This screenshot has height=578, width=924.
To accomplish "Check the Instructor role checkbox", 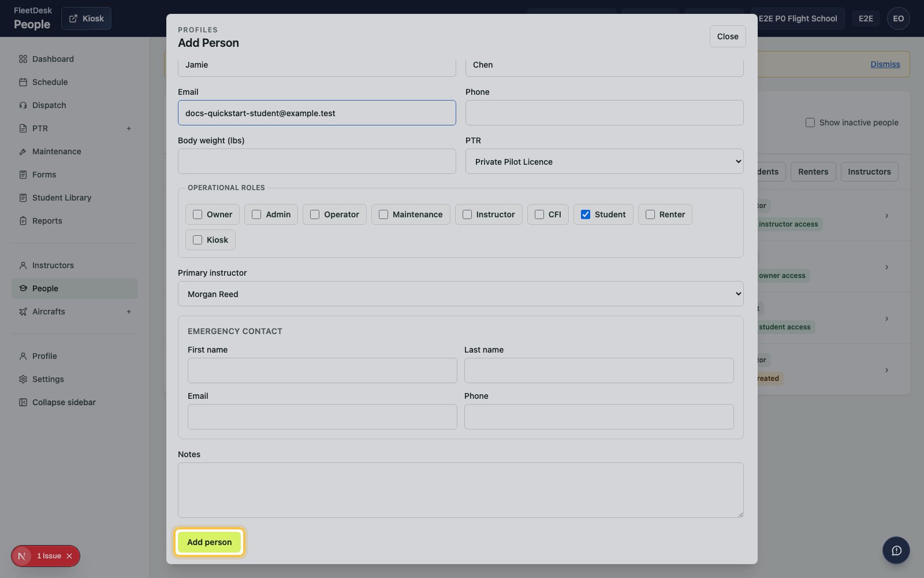I will (467, 214).
